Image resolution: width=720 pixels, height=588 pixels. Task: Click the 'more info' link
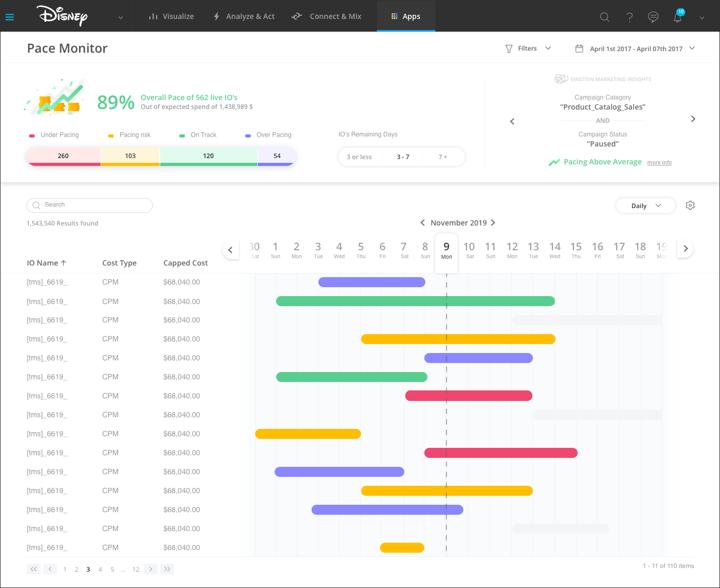point(659,163)
